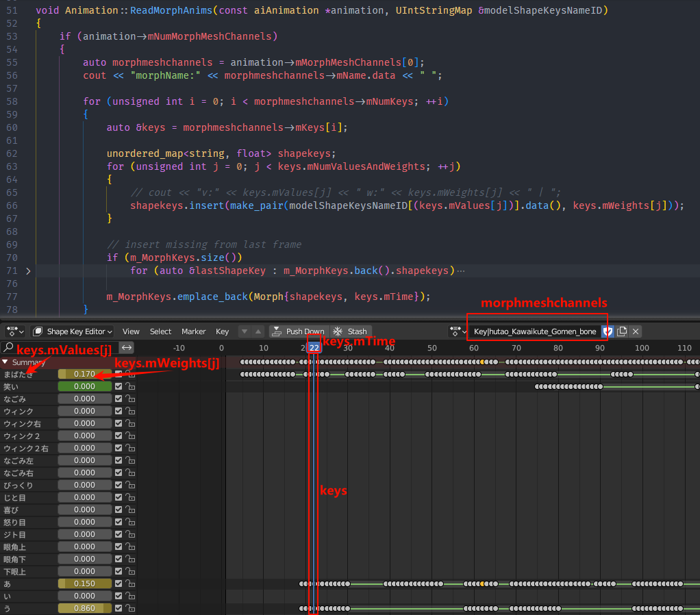Click the Stash snowflake icon
Viewport: 700px width, 615px height.
tap(338, 331)
